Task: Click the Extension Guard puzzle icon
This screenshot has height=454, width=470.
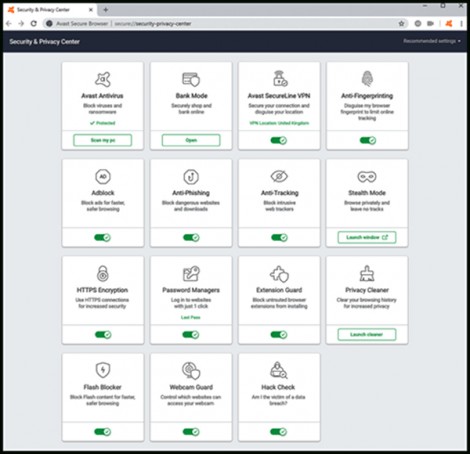Action: tap(279, 274)
